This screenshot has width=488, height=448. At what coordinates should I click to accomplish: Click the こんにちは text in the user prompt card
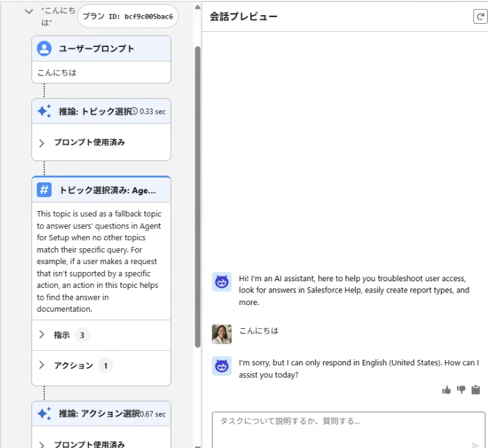(x=57, y=73)
